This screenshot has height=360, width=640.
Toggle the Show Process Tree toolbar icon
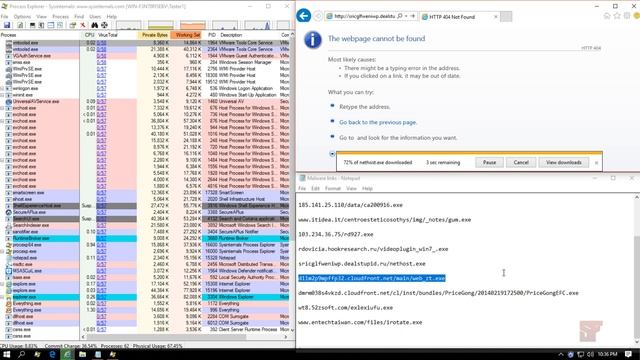point(41,25)
